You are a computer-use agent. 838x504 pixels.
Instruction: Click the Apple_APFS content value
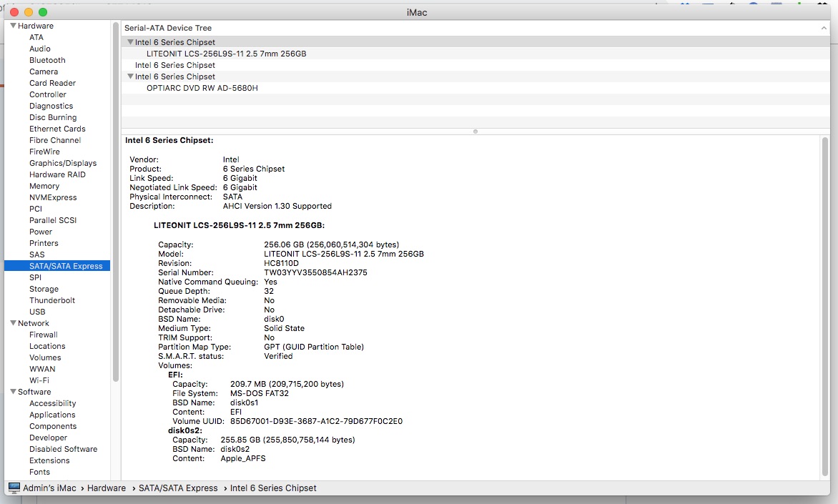(243, 458)
